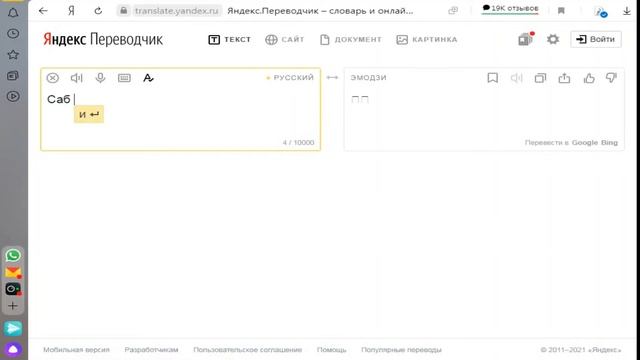Launch Alice voice assistant

(x=13, y=349)
